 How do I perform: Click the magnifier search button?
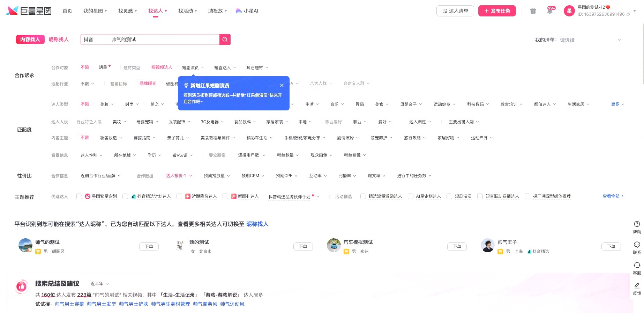225,39
